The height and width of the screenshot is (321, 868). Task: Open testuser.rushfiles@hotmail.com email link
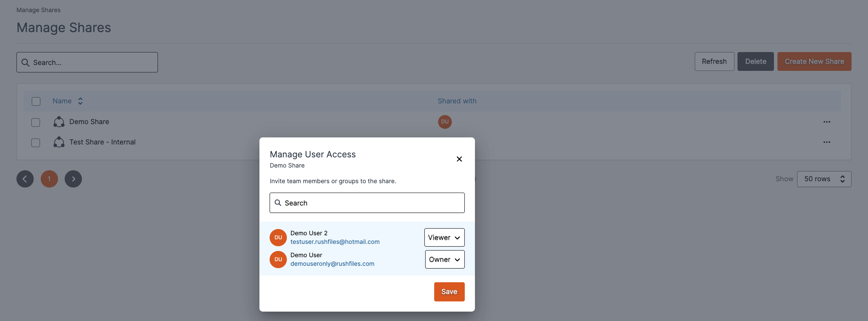point(335,242)
